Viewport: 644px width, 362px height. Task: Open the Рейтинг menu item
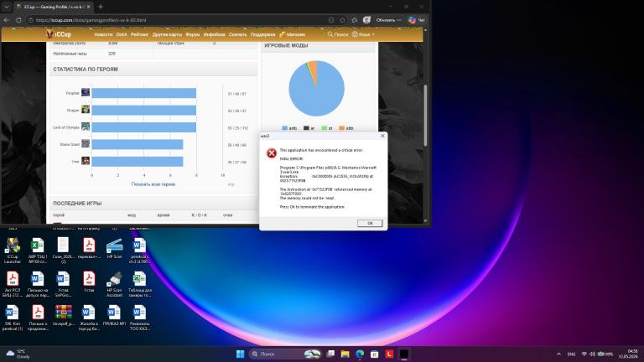(139, 34)
